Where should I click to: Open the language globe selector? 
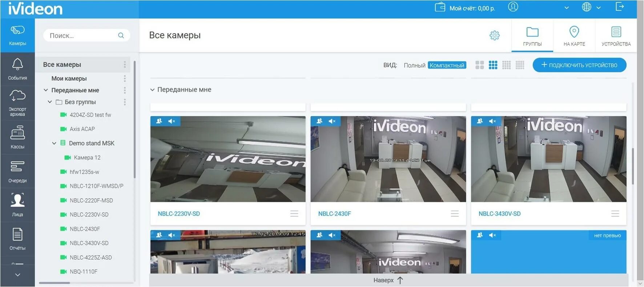pos(587,7)
